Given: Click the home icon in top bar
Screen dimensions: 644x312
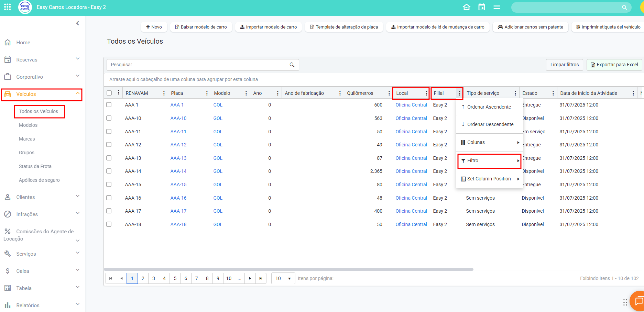Looking at the screenshot, I should (x=466, y=7).
